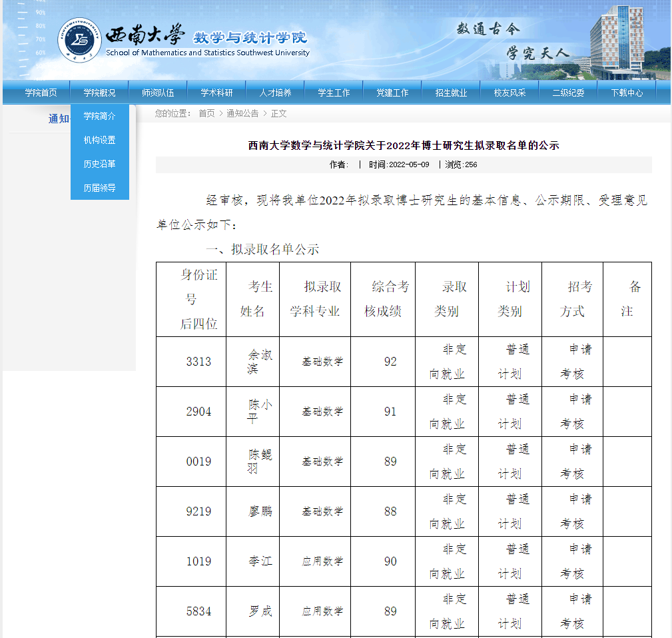The image size is (672, 638).
Task: Click the 一、拟录取名单公示 heading
Action: (x=262, y=249)
